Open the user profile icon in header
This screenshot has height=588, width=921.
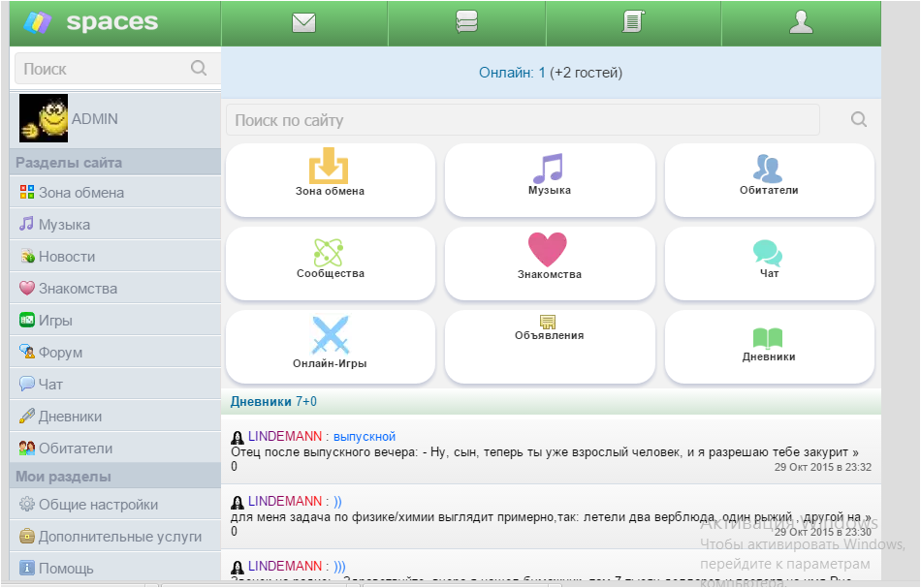[801, 23]
